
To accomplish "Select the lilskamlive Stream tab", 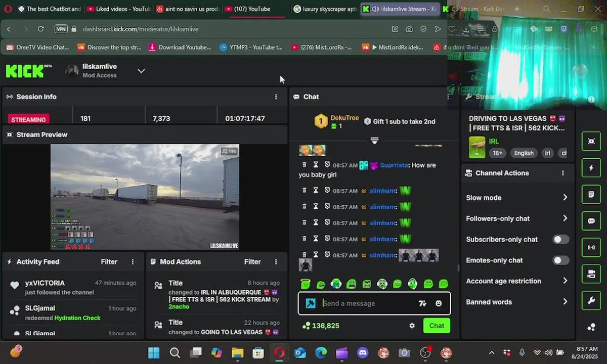I will (400, 9).
